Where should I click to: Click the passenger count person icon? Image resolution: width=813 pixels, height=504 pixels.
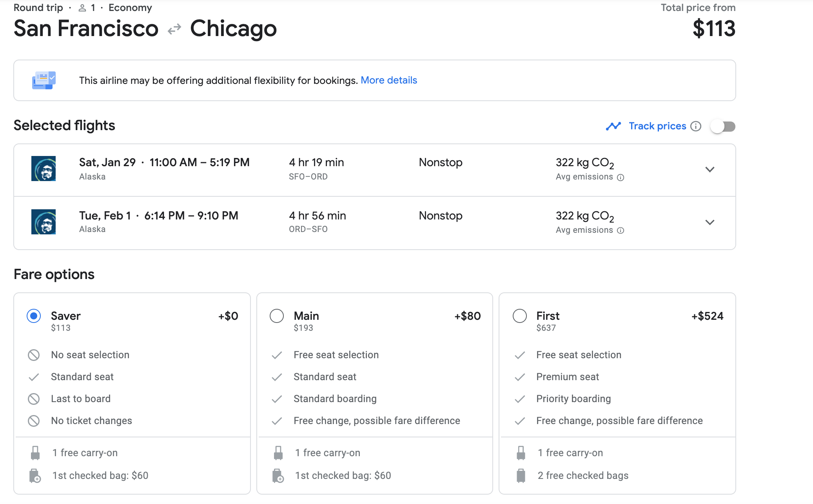coord(82,8)
